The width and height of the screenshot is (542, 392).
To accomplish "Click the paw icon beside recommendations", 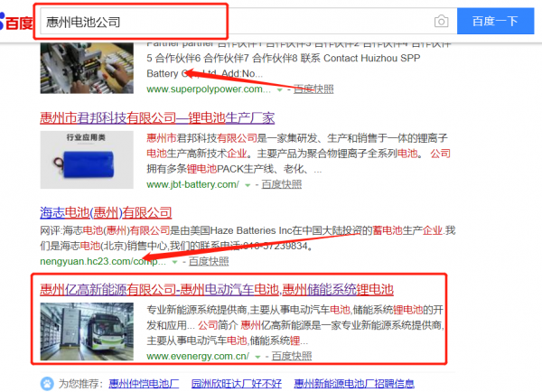I will pos(47,383).
